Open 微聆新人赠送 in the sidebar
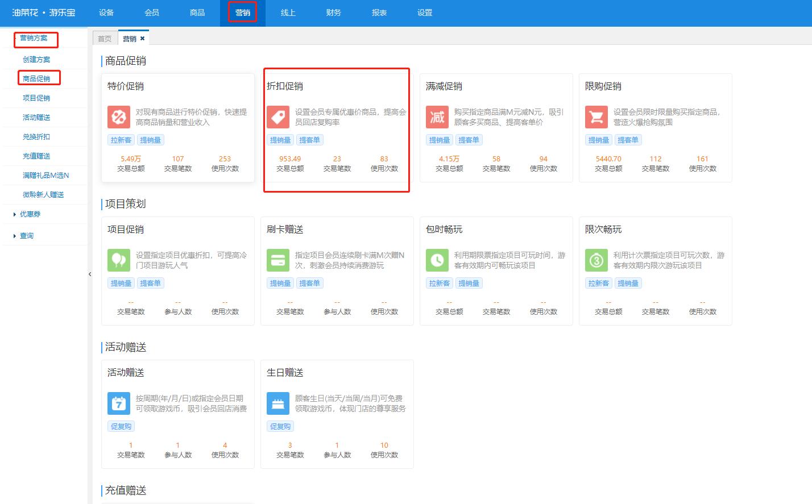812x504 pixels. coord(43,195)
